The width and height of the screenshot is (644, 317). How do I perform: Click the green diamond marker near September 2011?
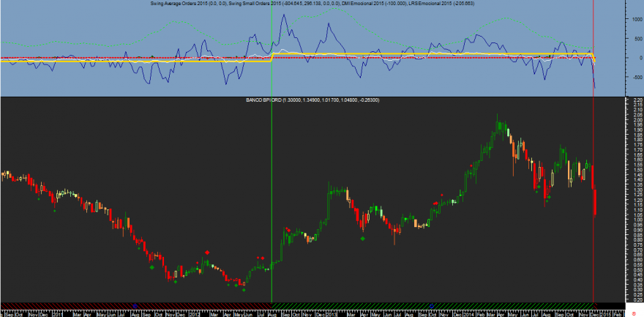click(152, 267)
